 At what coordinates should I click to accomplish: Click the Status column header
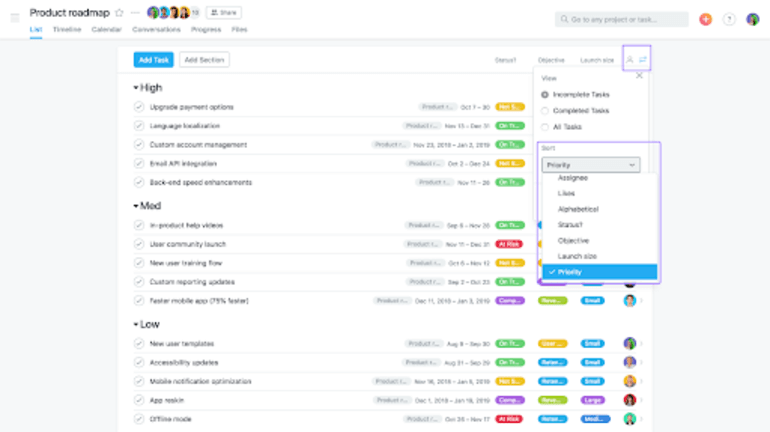pos(505,60)
